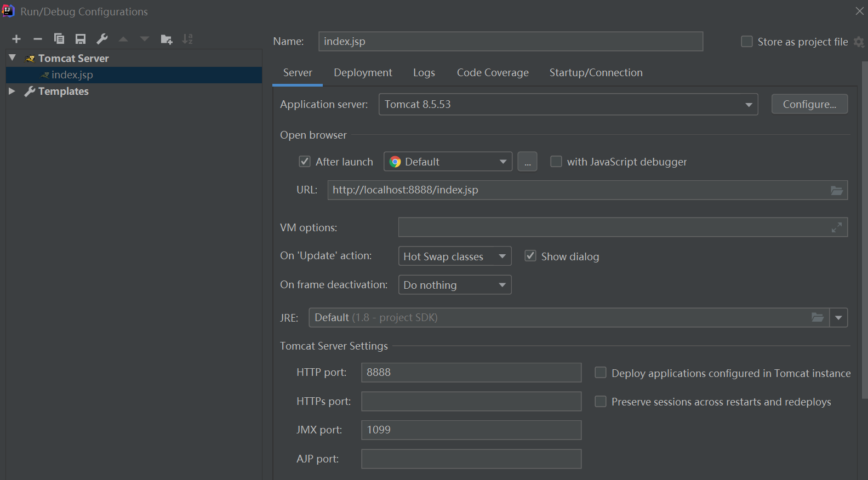Click the Templates wrench icon
868x480 pixels.
point(30,92)
